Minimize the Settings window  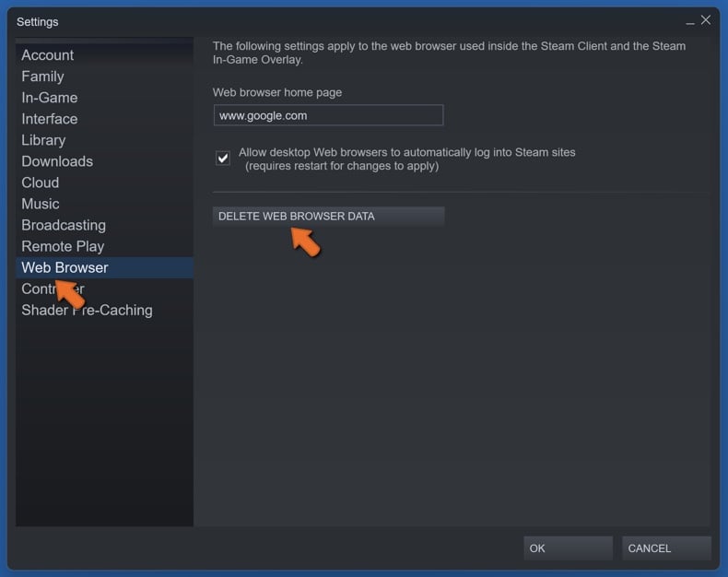[x=690, y=21]
